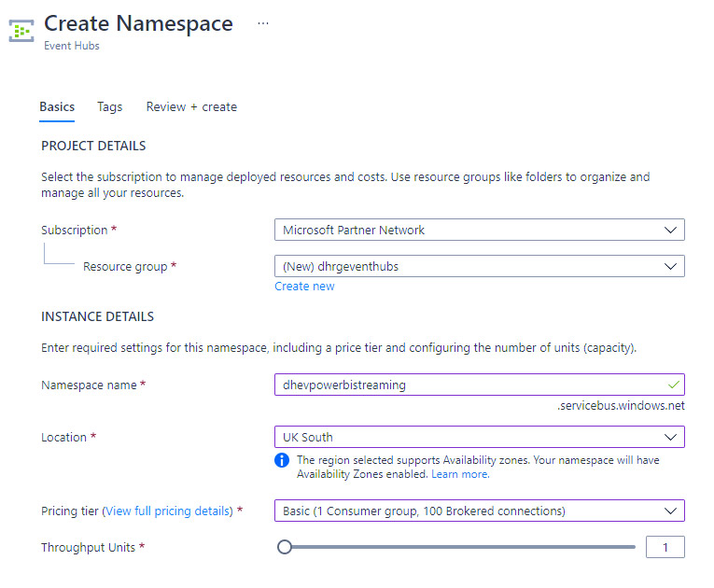Switch to the Basics tab
Screen dimensions: 714x588
(x=57, y=107)
